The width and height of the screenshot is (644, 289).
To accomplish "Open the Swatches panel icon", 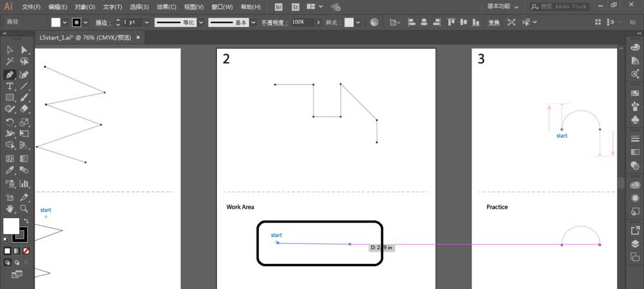I will (x=635, y=94).
